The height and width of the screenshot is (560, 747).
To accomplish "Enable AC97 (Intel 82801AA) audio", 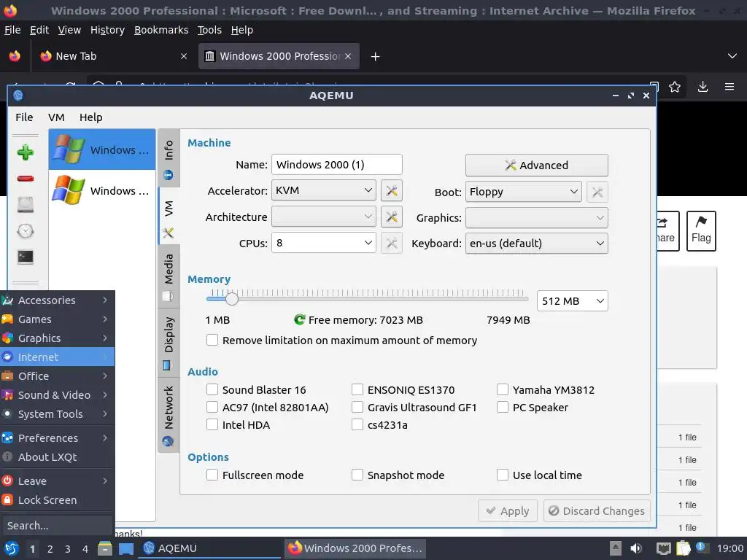I will point(212,407).
